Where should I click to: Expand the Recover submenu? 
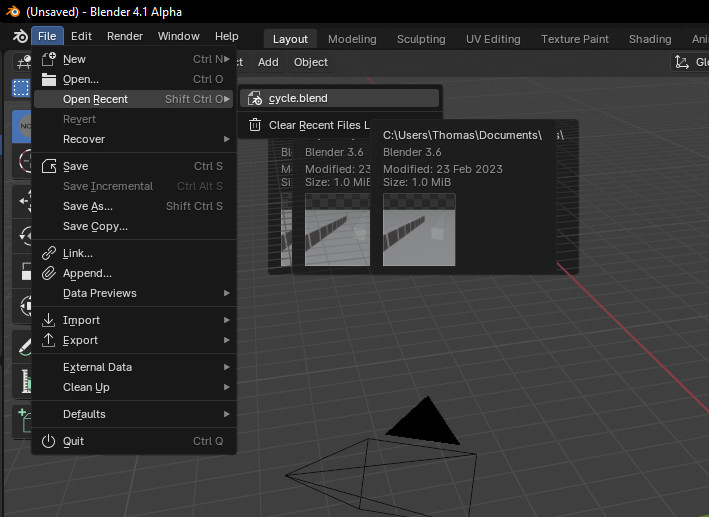tap(134, 139)
